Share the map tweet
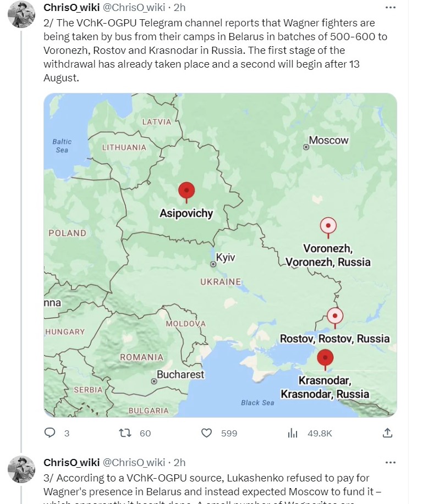 click(x=387, y=433)
